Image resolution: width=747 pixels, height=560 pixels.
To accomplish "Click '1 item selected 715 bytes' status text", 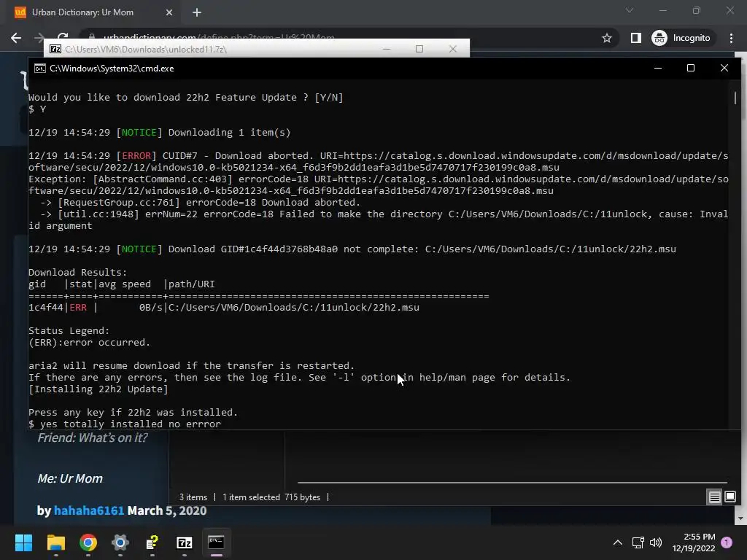I will click(x=271, y=497).
